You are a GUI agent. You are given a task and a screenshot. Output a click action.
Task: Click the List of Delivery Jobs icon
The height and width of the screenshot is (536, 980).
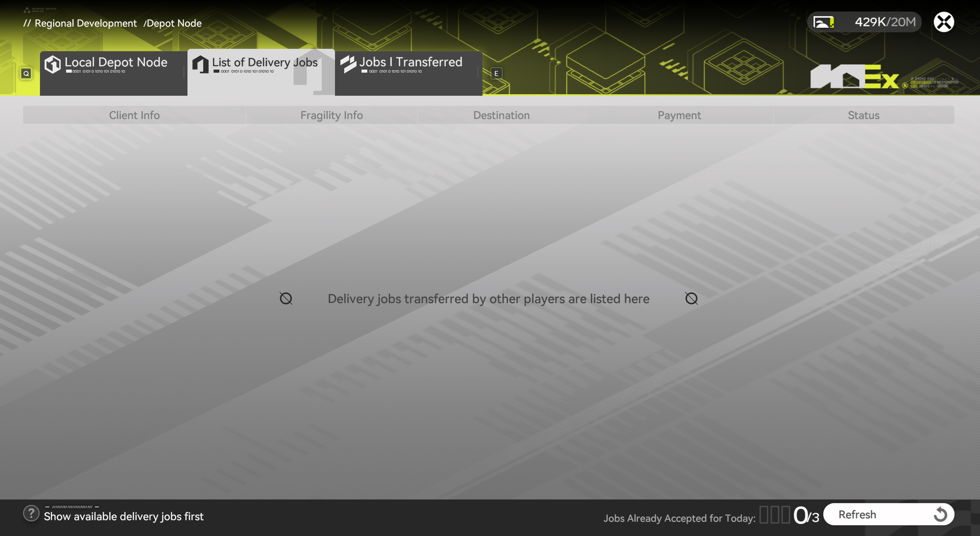coord(201,64)
